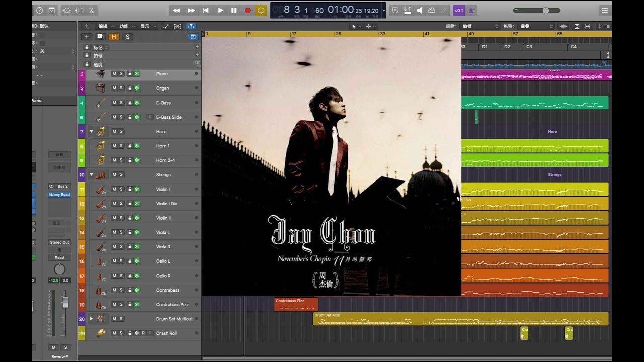This screenshot has width=644, height=362.
Task: Toggle the blue Catch Playhead button
Action: 191,26
